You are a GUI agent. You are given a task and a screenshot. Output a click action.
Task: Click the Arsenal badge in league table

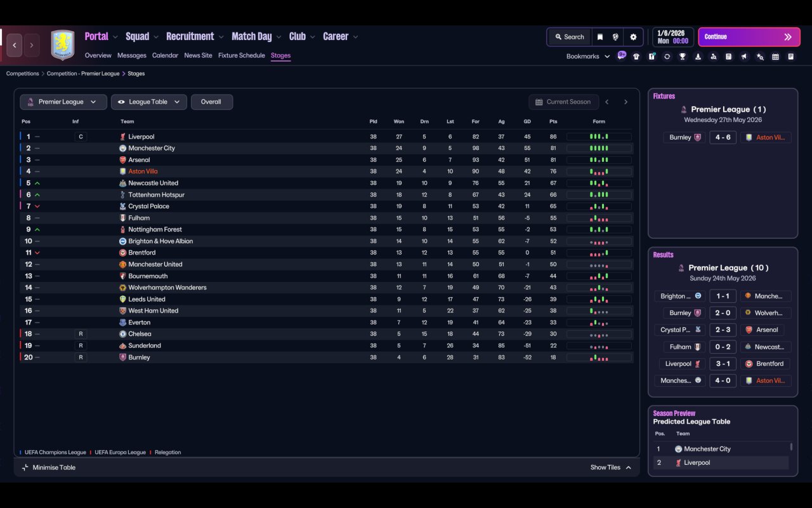[x=123, y=160]
